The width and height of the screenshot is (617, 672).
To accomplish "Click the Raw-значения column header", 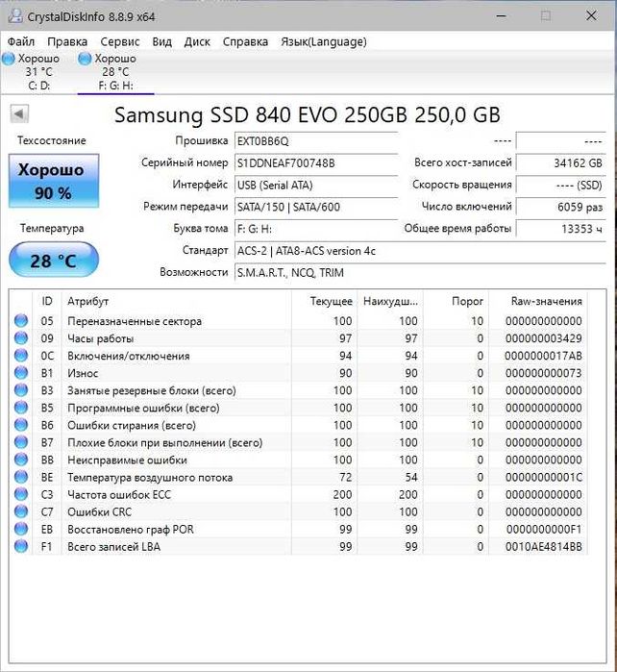I will 538,301.
